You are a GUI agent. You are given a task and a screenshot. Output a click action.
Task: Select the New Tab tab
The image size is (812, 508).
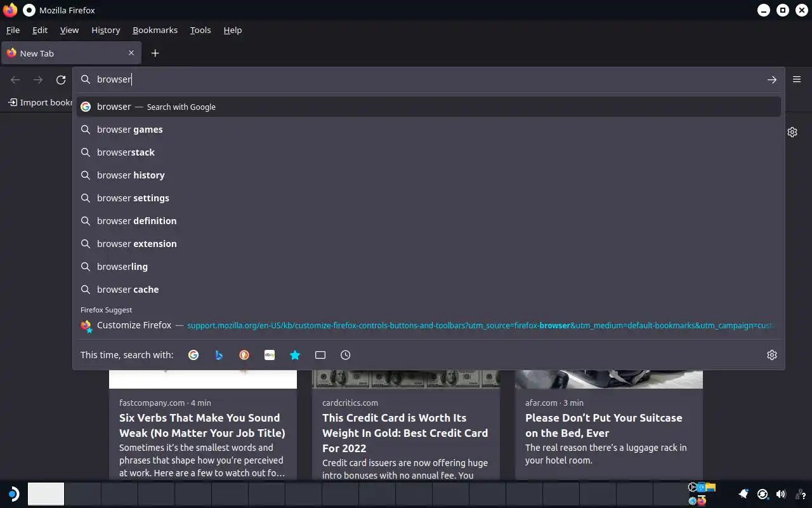point(71,53)
